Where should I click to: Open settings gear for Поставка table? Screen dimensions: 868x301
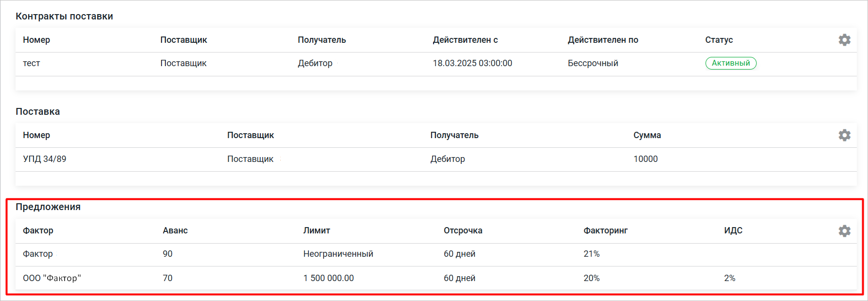pos(844,135)
